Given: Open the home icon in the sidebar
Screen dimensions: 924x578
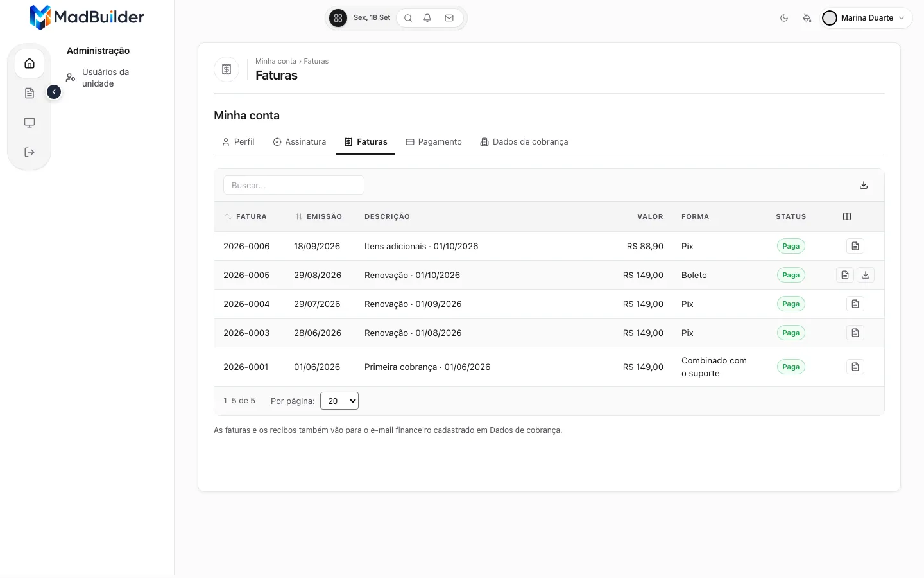Looking at the screenshot, I should coord(30,64).
